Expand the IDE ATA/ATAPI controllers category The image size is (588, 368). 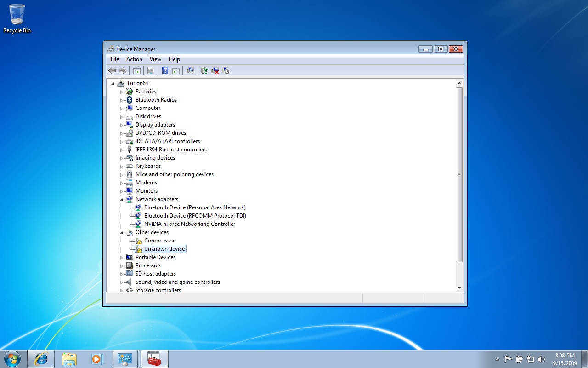pyautogui.click(x=122, y=142)
